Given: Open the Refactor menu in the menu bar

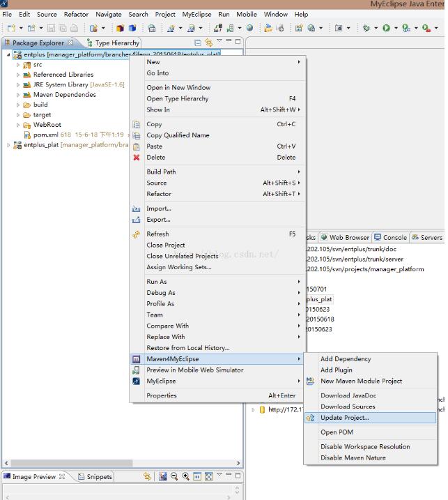Looking at the screenshot, I should 76,15.
